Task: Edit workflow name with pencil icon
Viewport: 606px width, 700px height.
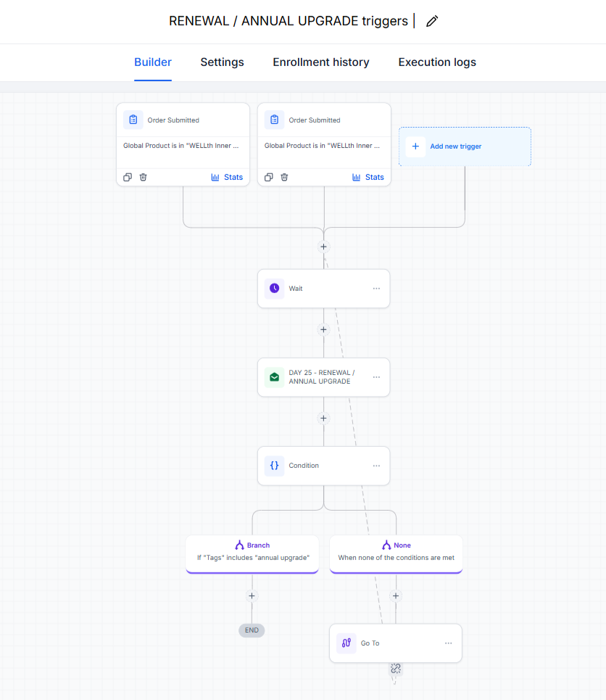Action: (431, 21)
